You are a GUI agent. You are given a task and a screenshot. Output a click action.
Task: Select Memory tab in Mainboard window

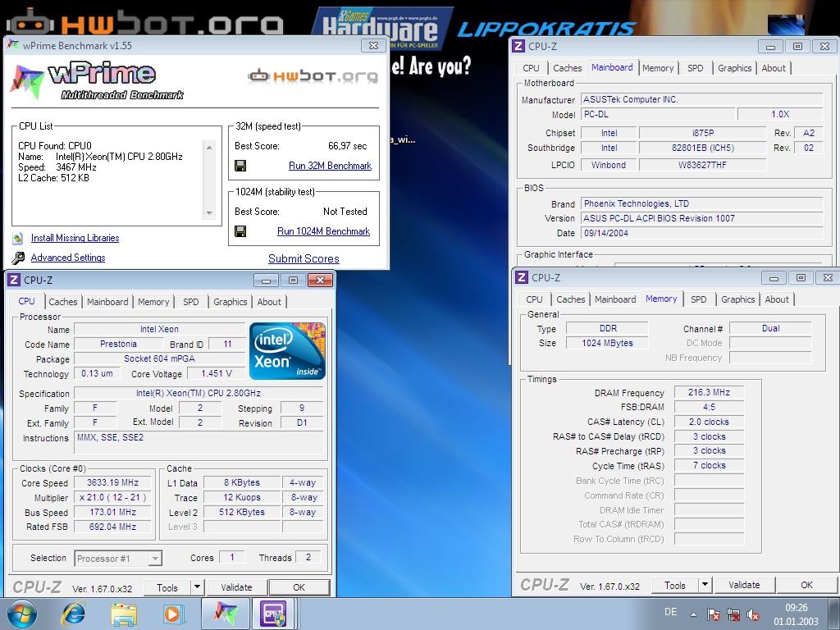(x=658, y=68)
